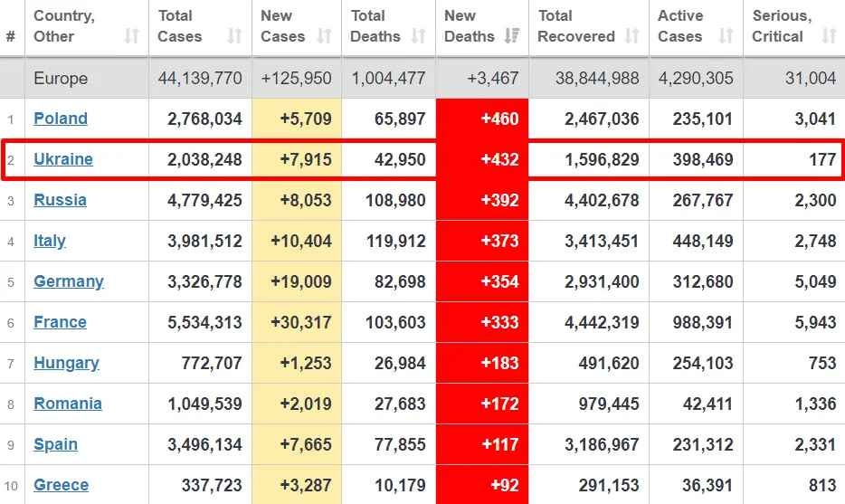The height and width of the screenshot is (504, 845).
Task: Select Poland serious critical 3,041
Action: [815, 119]
